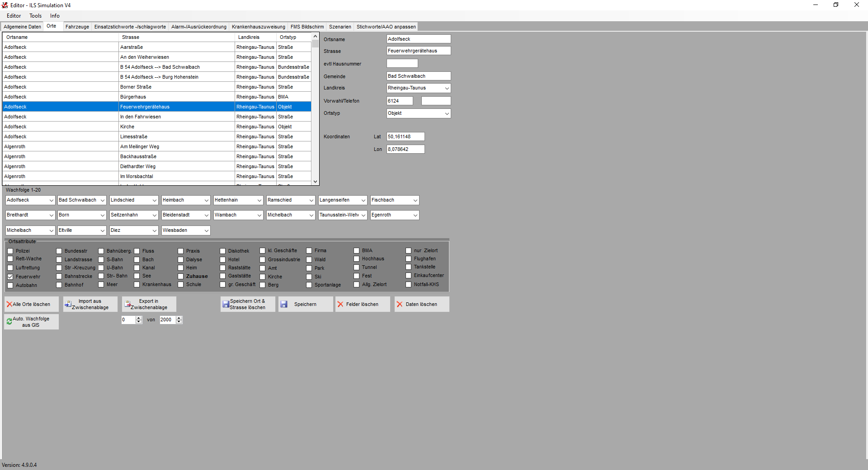Switch to the Fahrzeuge tab
The height and width of the screenshot is (470, 868).
pyautogui.click(x=77, y=27)
